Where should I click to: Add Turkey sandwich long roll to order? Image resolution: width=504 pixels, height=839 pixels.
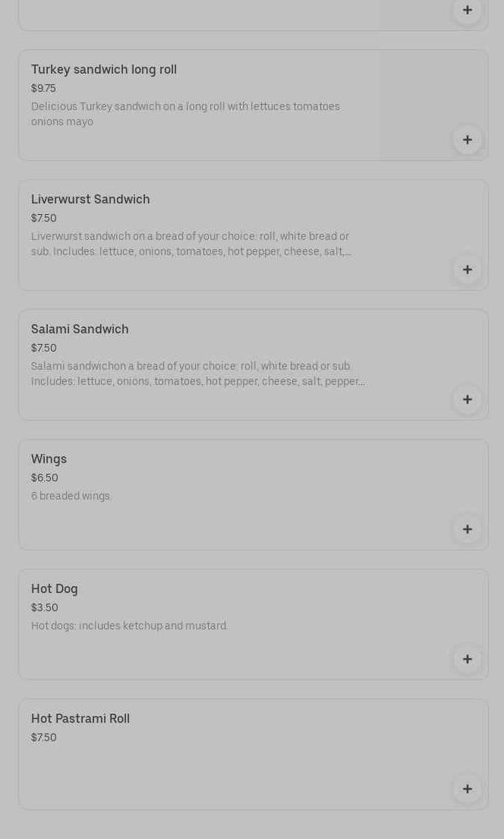(467, 140)
